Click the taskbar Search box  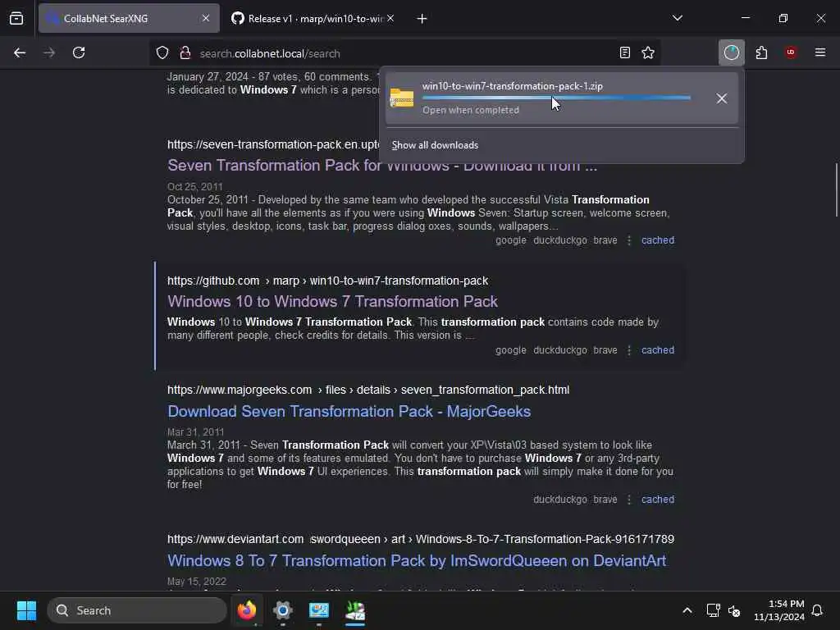(137, 610)
